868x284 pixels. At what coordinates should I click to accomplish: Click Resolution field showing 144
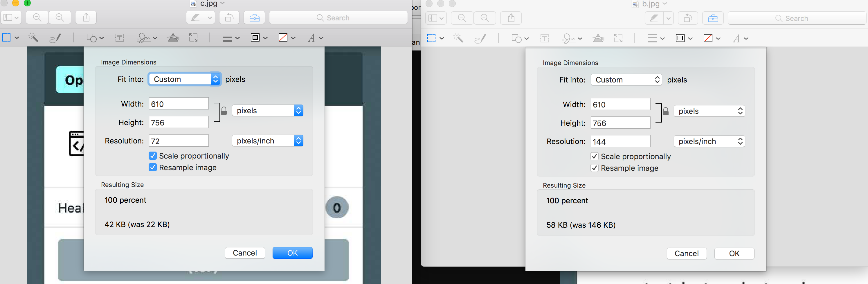point(621,141)
